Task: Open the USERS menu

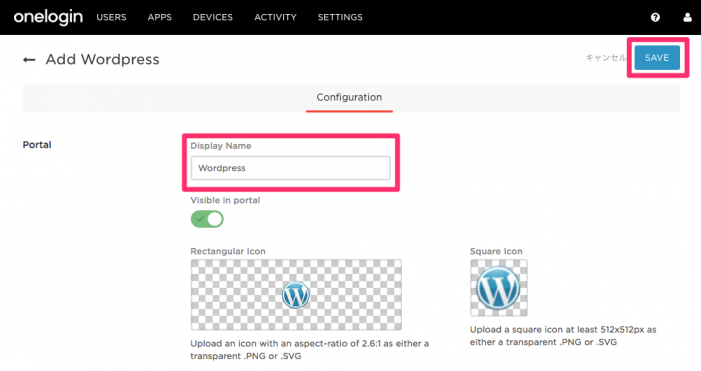Action: pos(111,17)
